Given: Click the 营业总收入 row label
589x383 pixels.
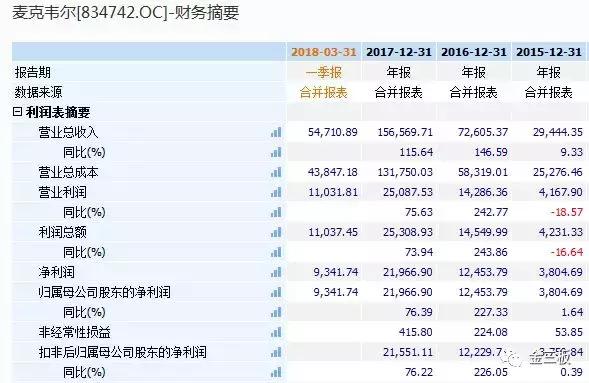Looking at the screenshot, I should [68, 132].
